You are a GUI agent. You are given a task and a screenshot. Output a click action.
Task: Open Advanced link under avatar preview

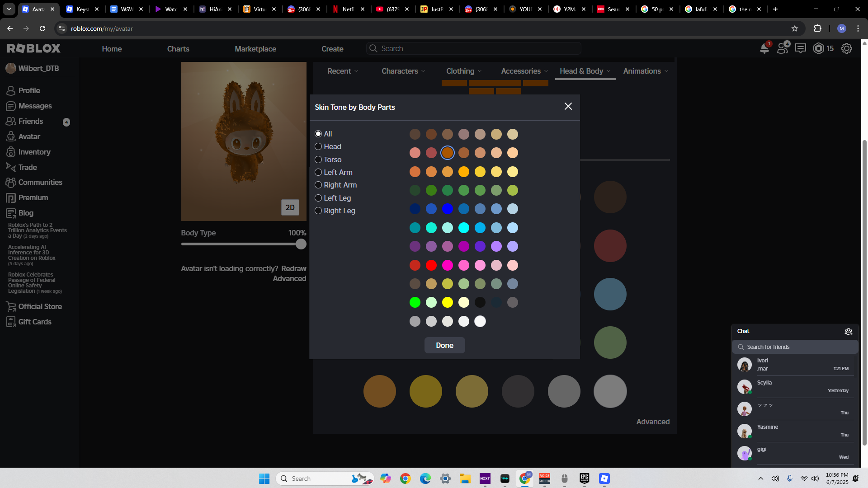289,279
